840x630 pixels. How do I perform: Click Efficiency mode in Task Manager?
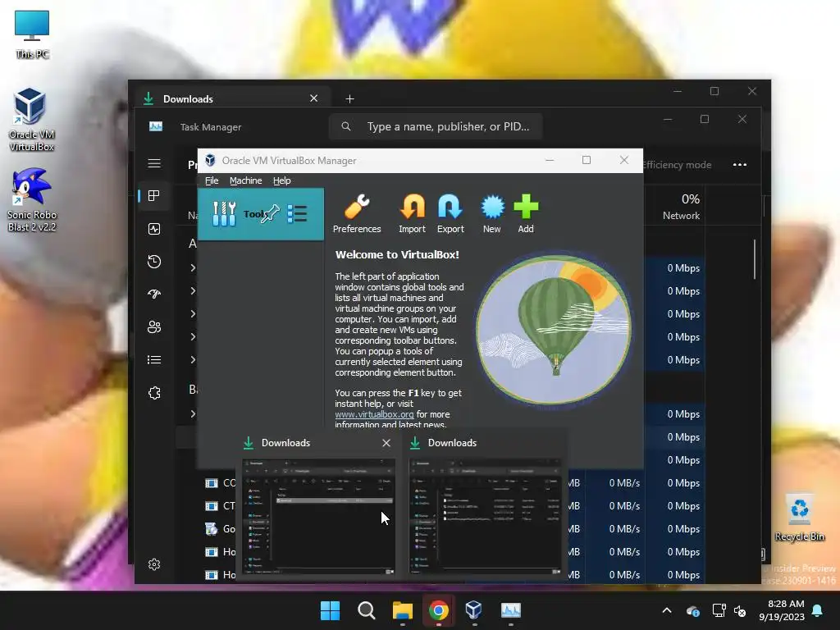coord(677,165)
